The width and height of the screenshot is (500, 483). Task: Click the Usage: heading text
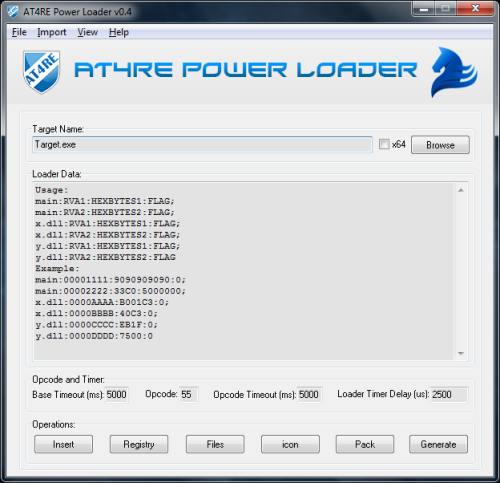tap(52, 190)
